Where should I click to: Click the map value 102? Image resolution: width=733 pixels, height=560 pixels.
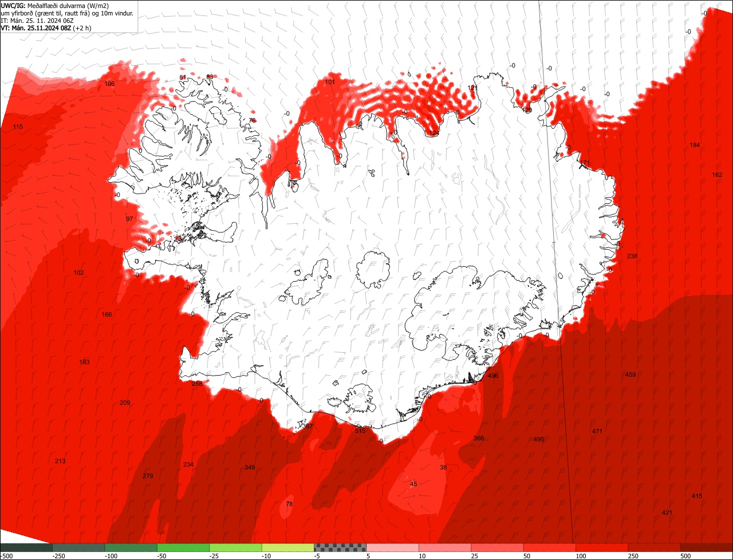[x=78, y=273]
